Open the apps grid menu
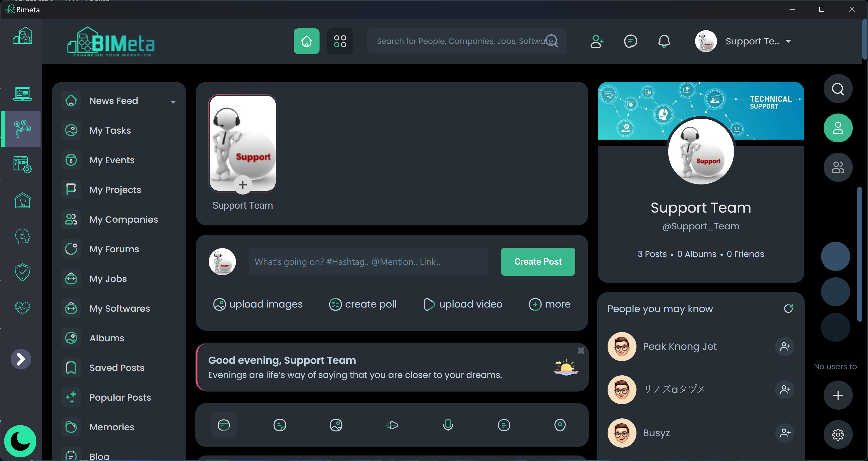The width and height of the screenshot is (868, 461). point(340,41)
